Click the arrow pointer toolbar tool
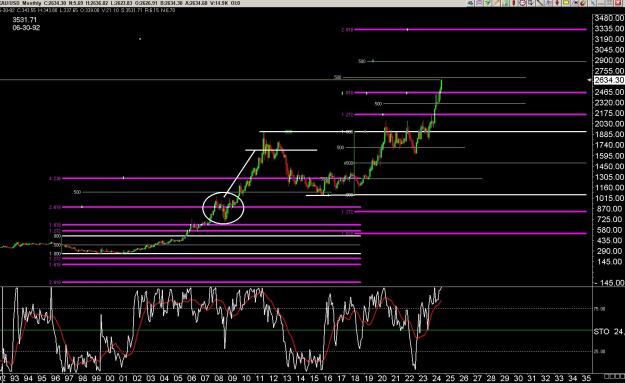 click(x=576, y=3)
